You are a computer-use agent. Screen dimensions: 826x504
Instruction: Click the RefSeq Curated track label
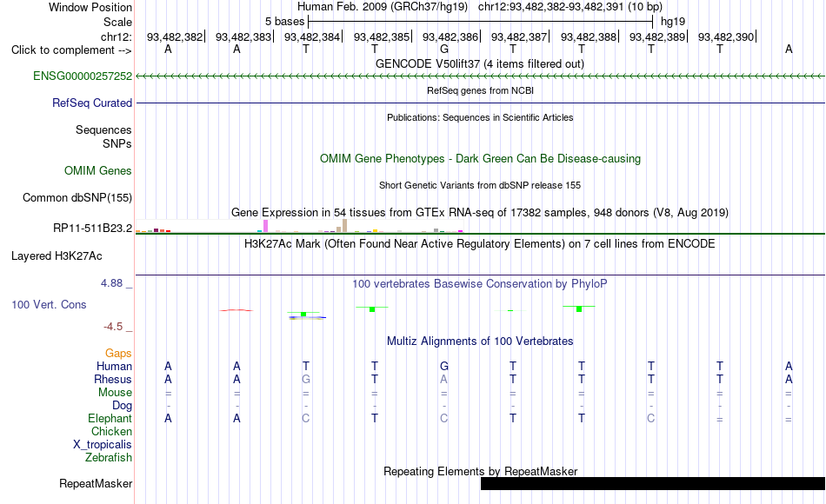click(x=91, y=103)
